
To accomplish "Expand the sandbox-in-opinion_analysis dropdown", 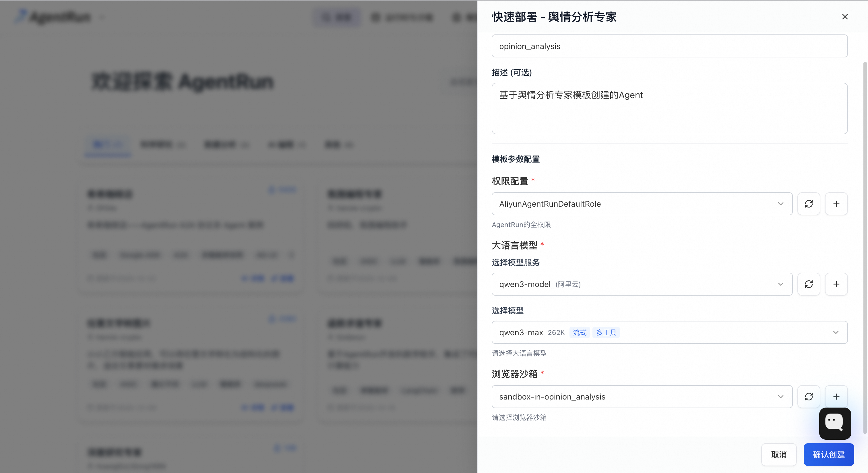I will coord(642,397).
